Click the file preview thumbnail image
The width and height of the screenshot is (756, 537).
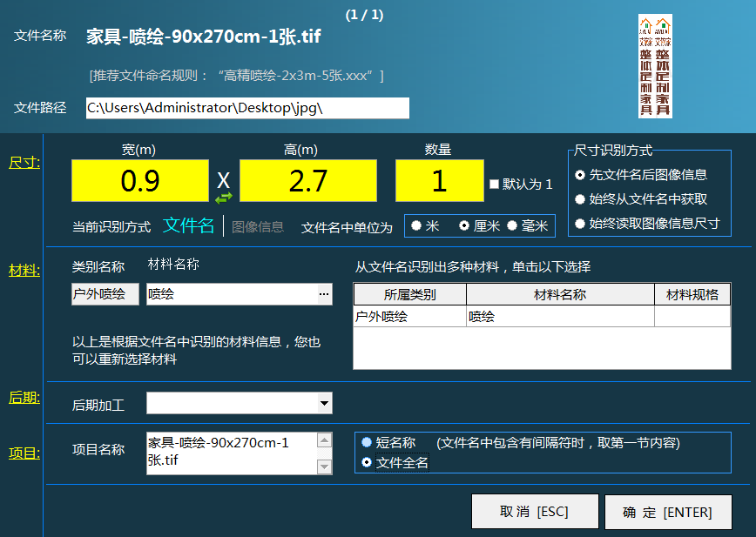click(x=655, y=67)
